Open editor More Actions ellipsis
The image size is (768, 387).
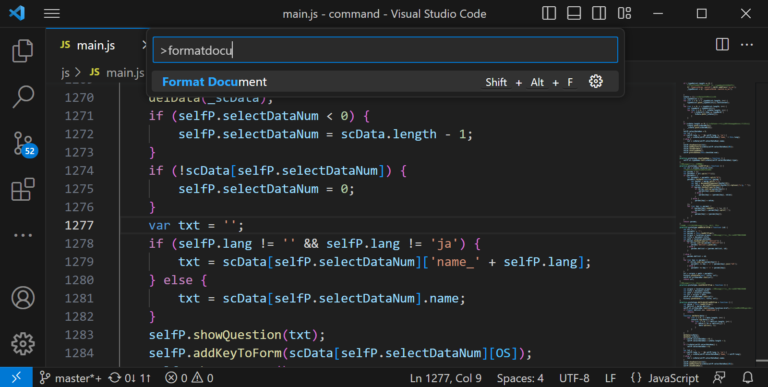[747, 45]
